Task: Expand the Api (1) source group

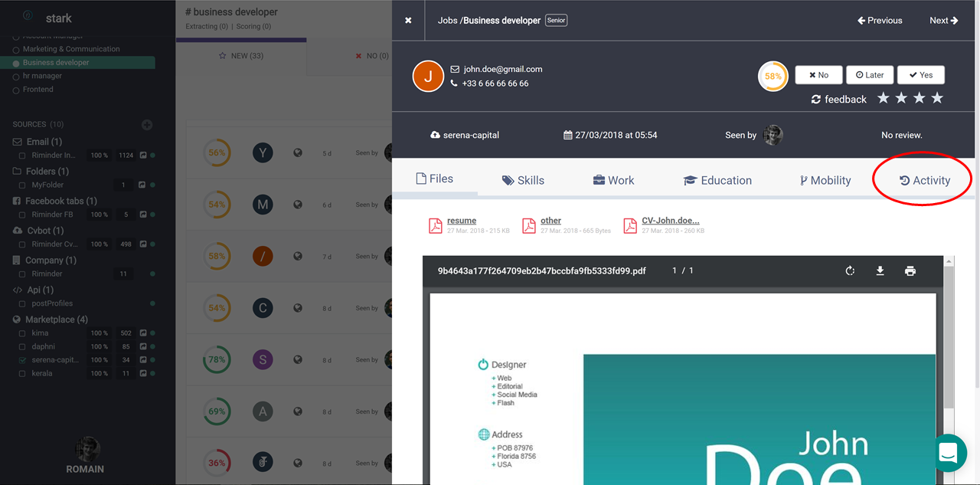Action: click(x=33, y=290)
